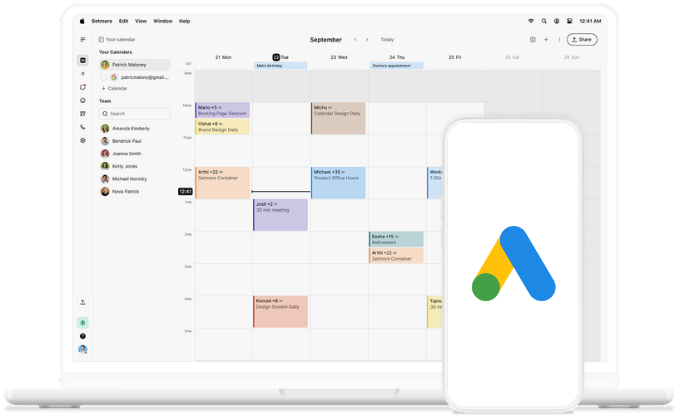Open the Refinement event on Thursday
Screen dimensions: 680x420
pos(396,240)
